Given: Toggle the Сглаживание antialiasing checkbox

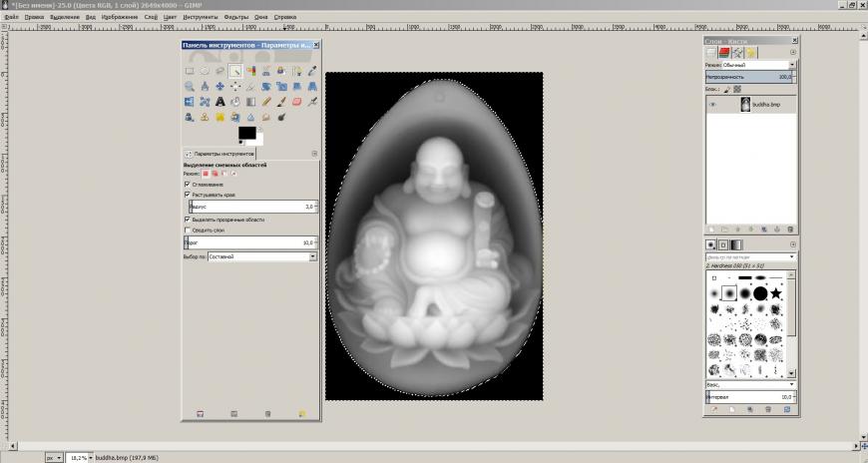Looking at the screenshot, I should pyautogui.click(x=188, y=184).
